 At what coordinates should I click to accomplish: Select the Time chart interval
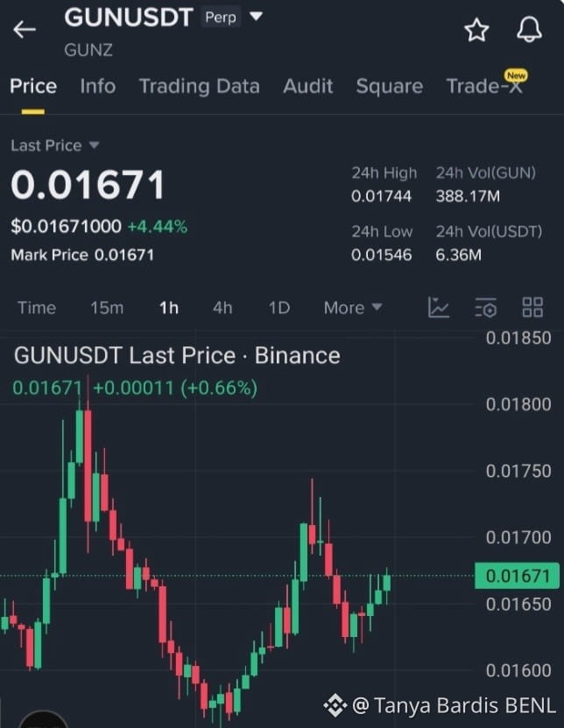[x=37, y=308]
